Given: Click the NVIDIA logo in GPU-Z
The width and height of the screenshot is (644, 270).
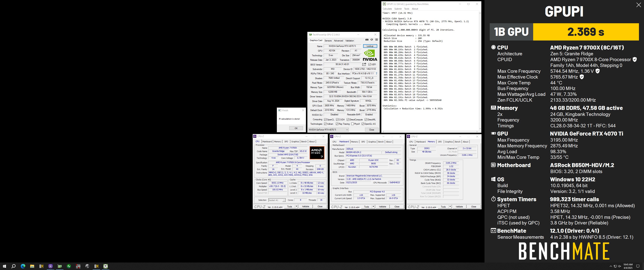Looking at the screenshot, I should click(370, 55).
